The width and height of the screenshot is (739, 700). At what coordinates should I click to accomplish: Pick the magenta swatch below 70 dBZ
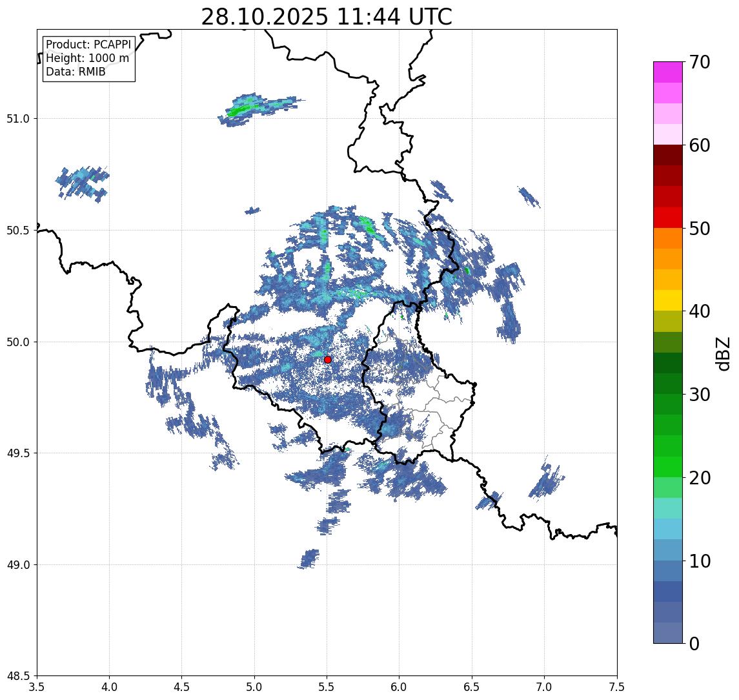[668, 72]
